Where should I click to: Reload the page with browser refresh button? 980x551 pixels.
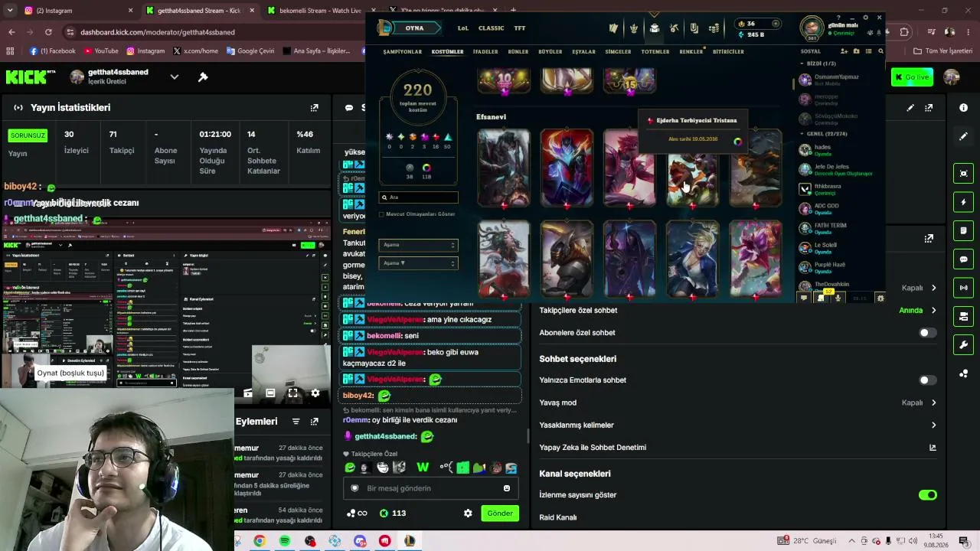pyautogui.click(x=48, y=32)
